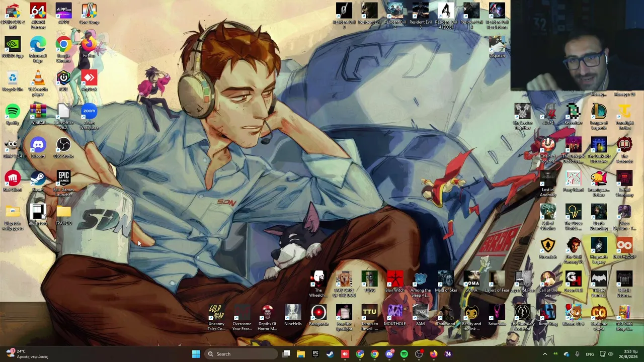Select the Costume Quest shortcut

pyautogui.click(x=599, y=318)
